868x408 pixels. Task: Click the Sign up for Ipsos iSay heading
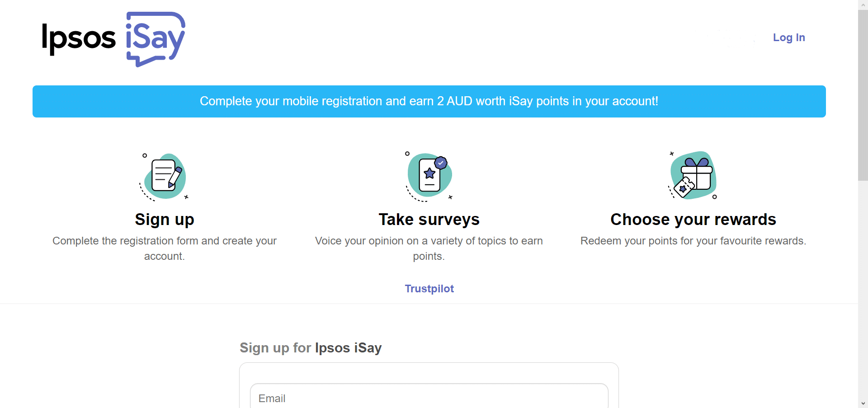(311, 348)
